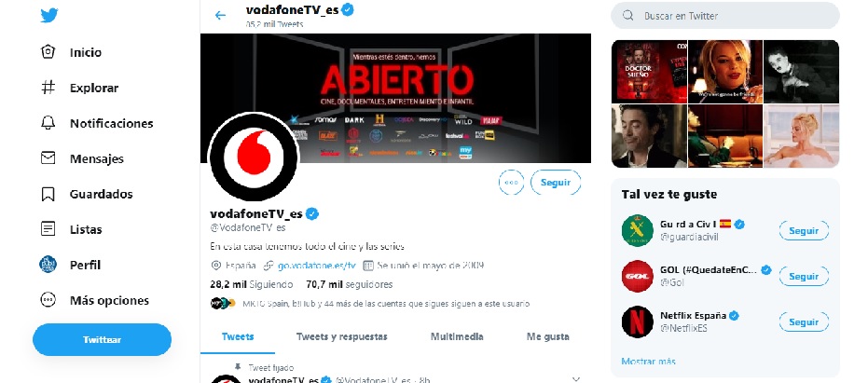Follow Guardia Civil account
The height and width of the screenshot is (383, 868).
point(804,231)
